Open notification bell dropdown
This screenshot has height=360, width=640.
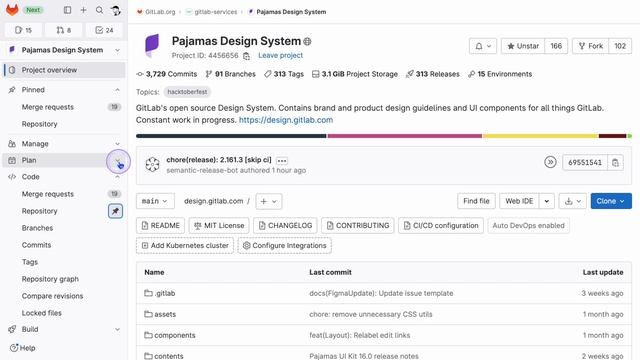(483, 46)
